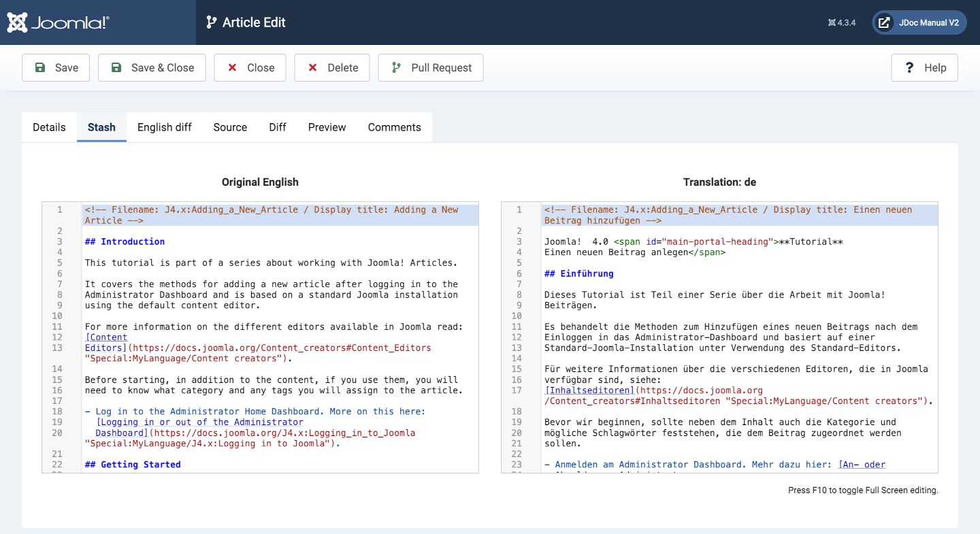
Task: Click the Delete button
Action: 332,68
